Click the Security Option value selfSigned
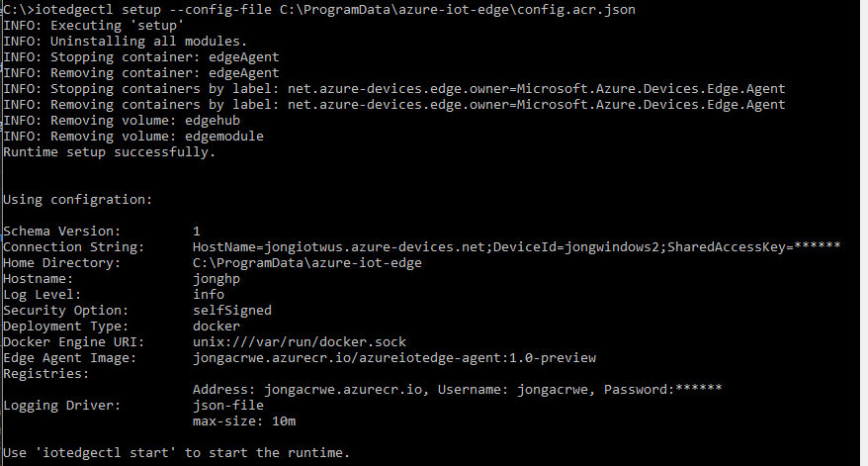Viewport: 868px width, 466px height. [x=229, y=310]
